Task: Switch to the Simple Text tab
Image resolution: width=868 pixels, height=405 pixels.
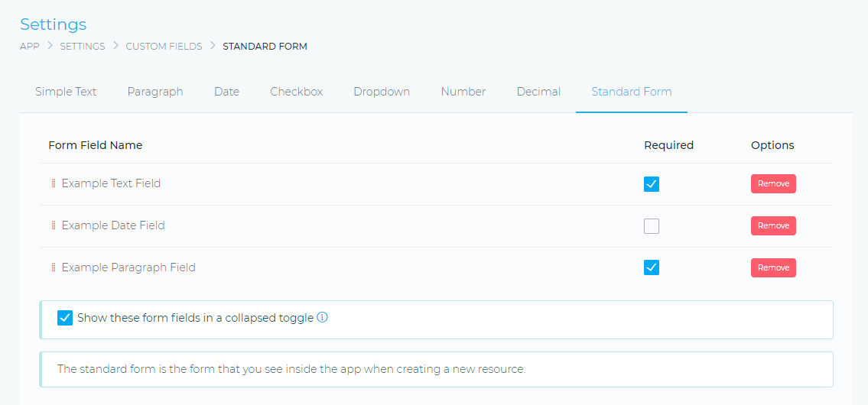Action: (x=66, y=92)
